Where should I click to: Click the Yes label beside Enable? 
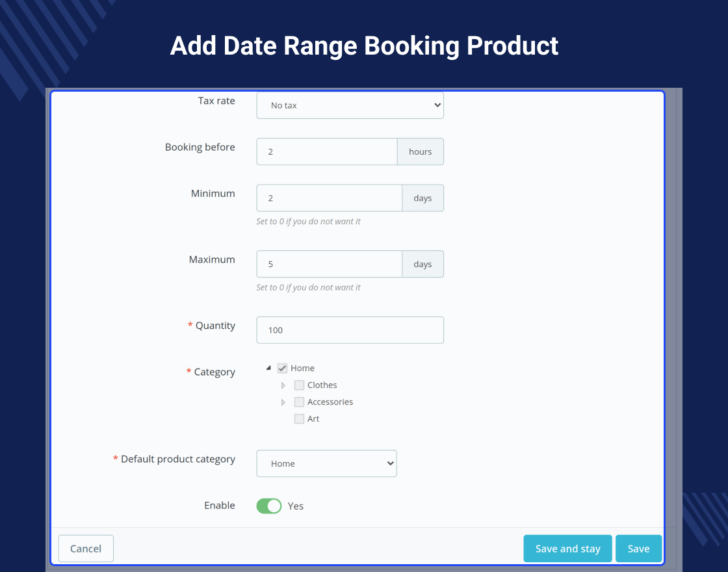tap(295, 506)
